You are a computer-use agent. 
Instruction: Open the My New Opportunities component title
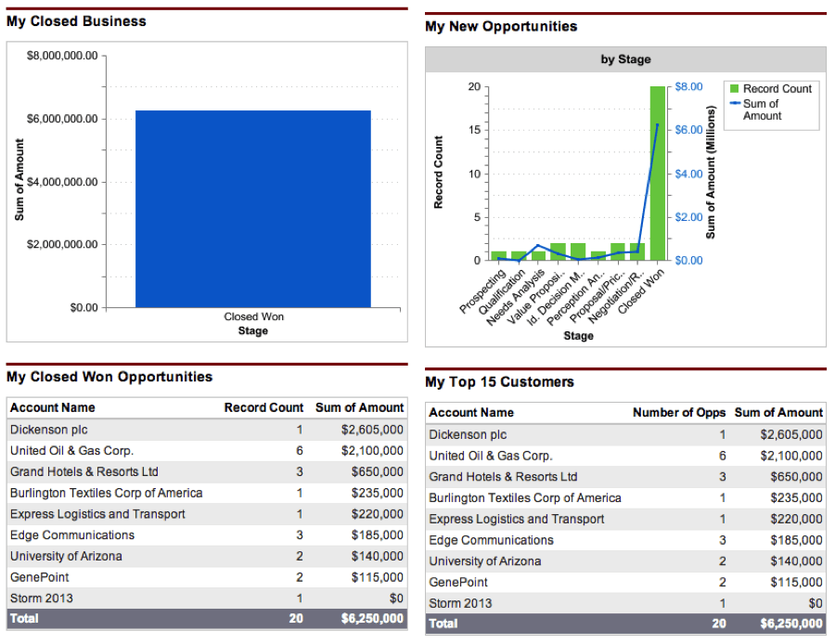(x=501, y=27)
